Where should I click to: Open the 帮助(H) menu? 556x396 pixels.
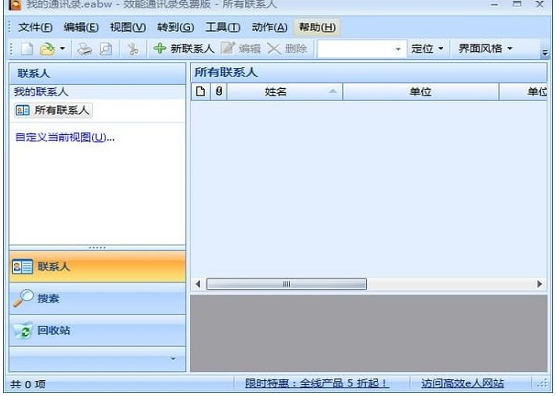pos(317,27)
